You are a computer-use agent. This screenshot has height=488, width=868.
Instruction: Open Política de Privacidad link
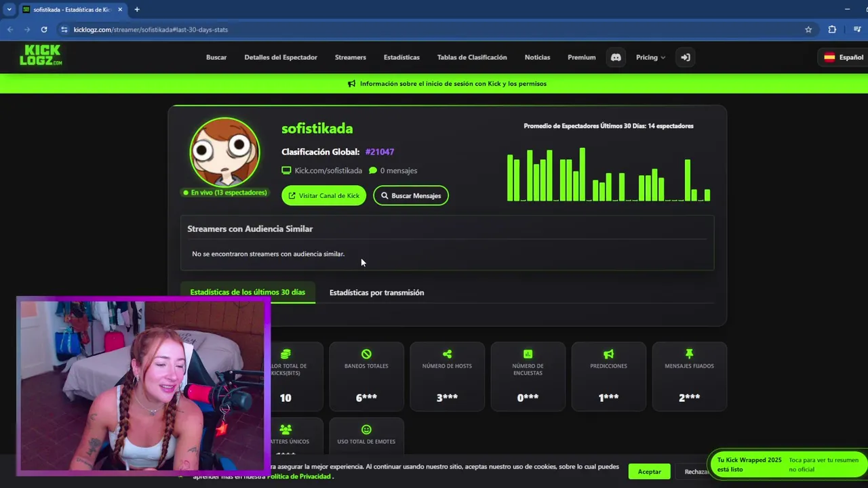click(300, 476)
